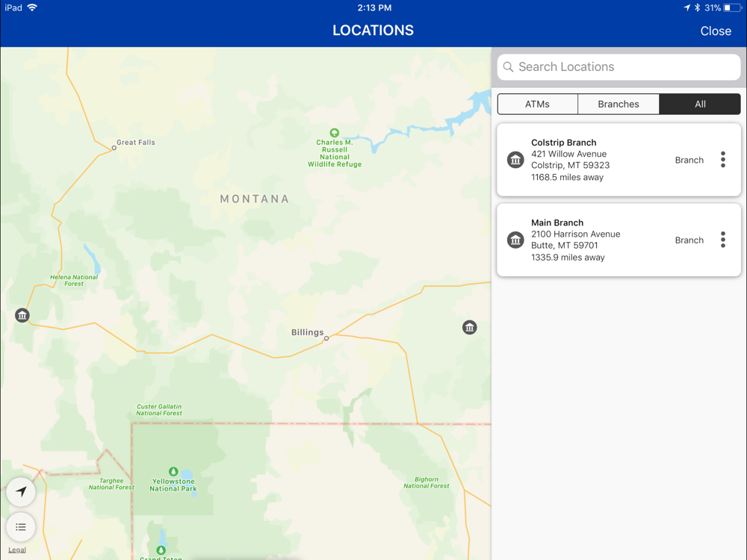Tap the bank pin near Butte on map
747x560 pixels.
click(x=22, y=315)
